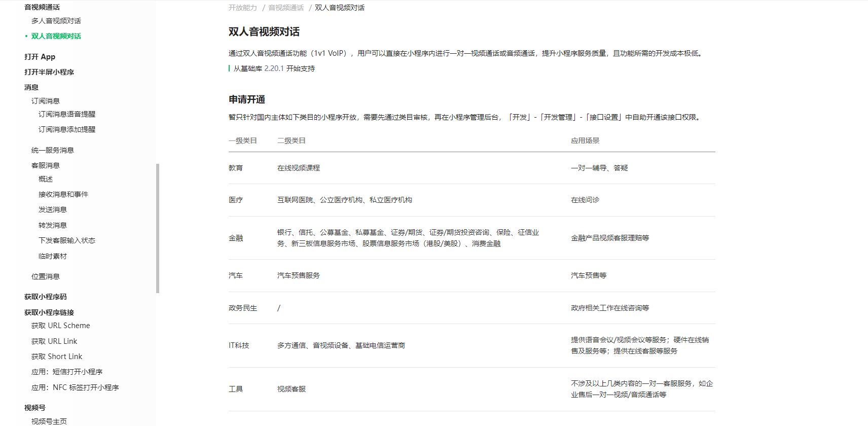
Task: Click the 教育 category table cell
Action: tap(236, 168)
